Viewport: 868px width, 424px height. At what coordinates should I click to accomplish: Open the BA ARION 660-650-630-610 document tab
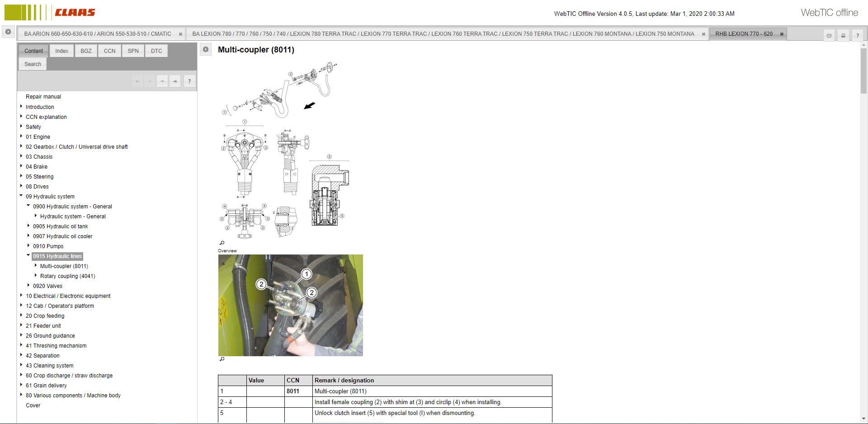97,34
